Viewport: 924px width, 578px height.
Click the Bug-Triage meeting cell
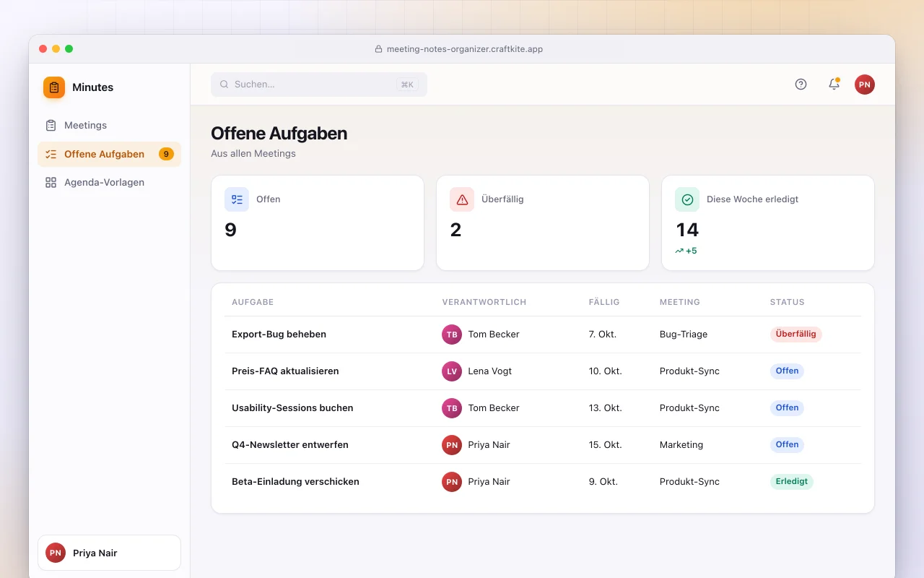[684, 335]
